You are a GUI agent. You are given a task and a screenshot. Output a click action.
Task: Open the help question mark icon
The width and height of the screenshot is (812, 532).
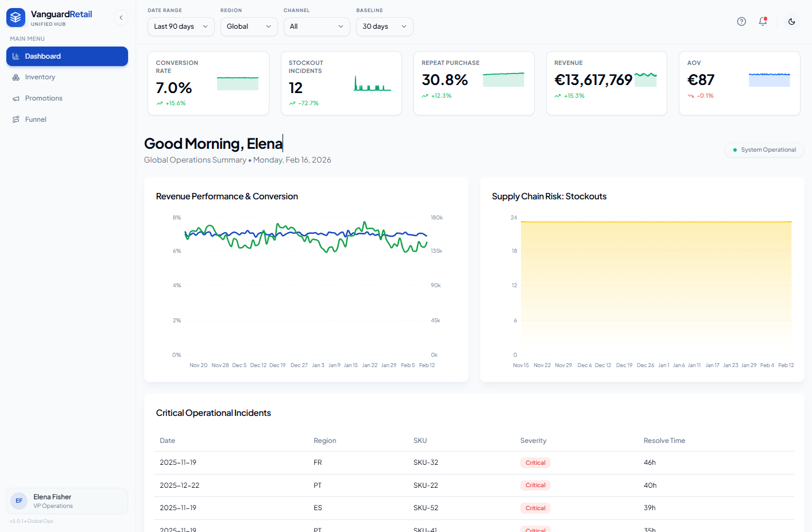tap(741, 21)
